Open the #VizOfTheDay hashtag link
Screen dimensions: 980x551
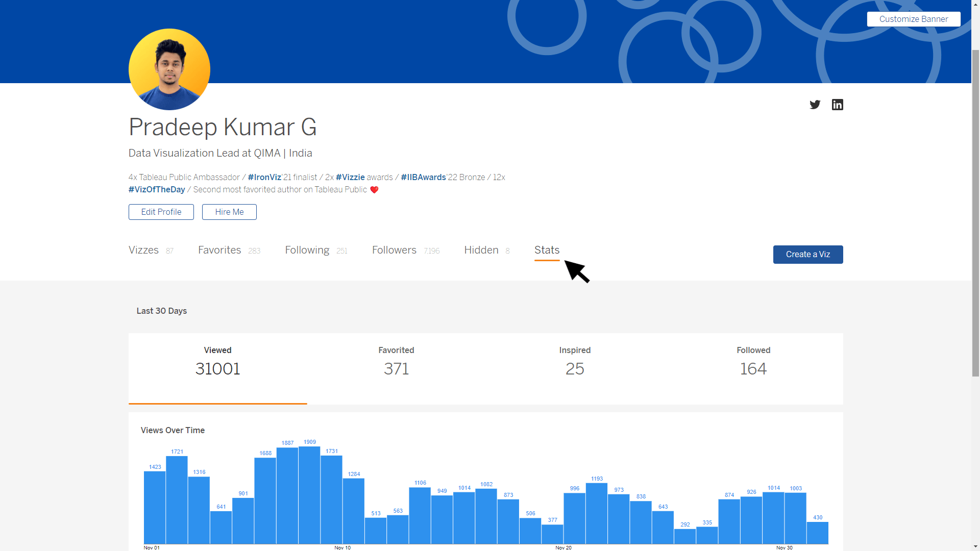(x=157, y=189)
